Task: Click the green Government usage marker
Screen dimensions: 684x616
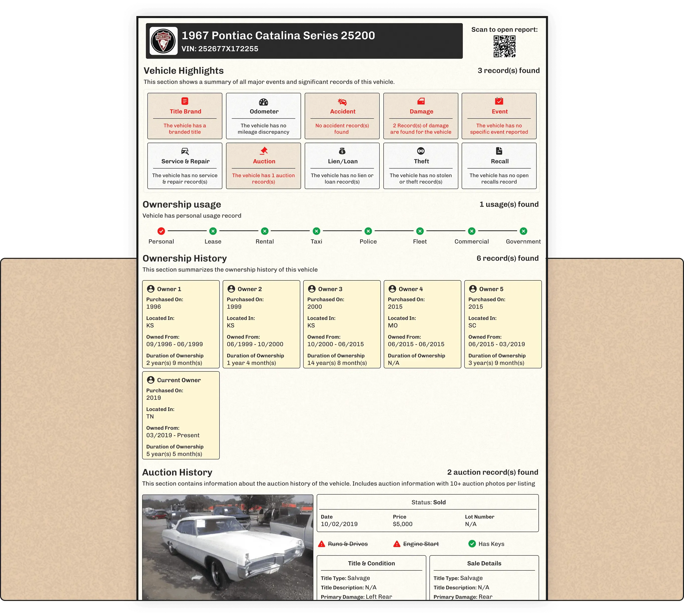Action: [523, 231]
